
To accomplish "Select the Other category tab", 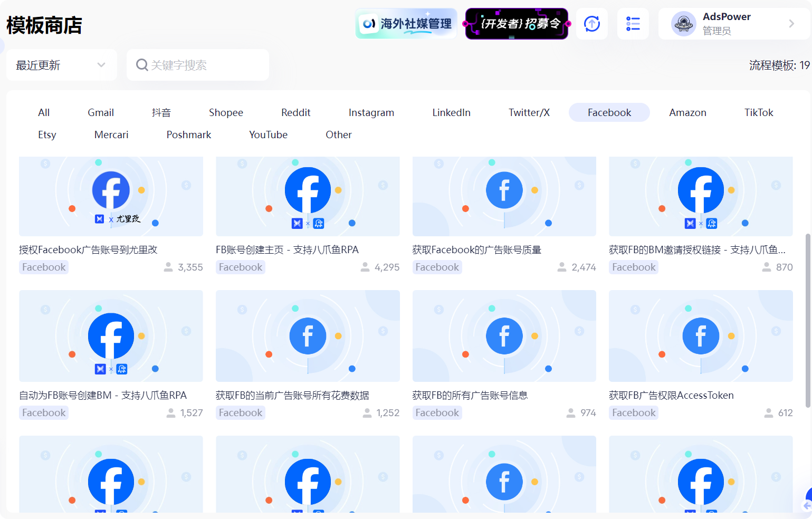I will (x=338, y=134).
